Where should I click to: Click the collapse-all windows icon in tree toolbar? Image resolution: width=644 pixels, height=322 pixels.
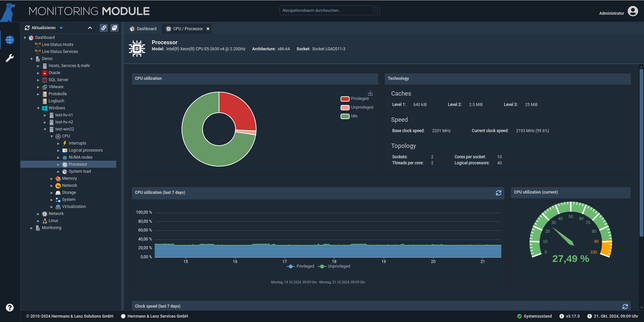[x=114, y=28]
